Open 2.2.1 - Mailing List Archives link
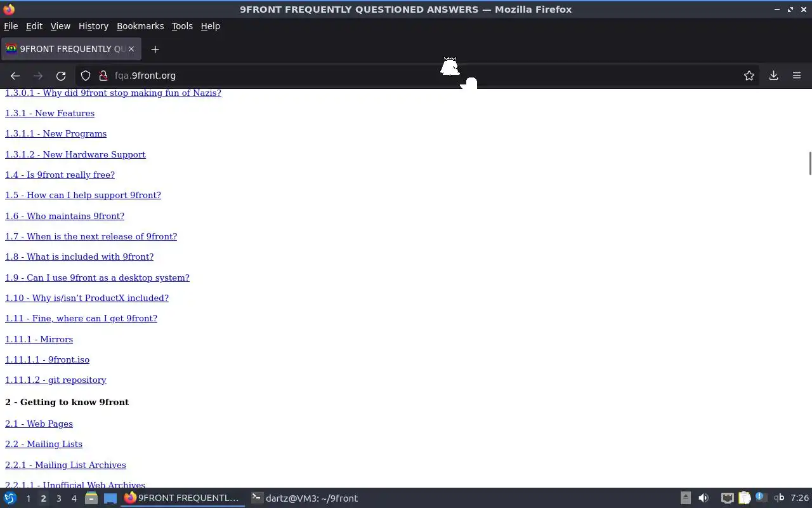 coord(65,465)
